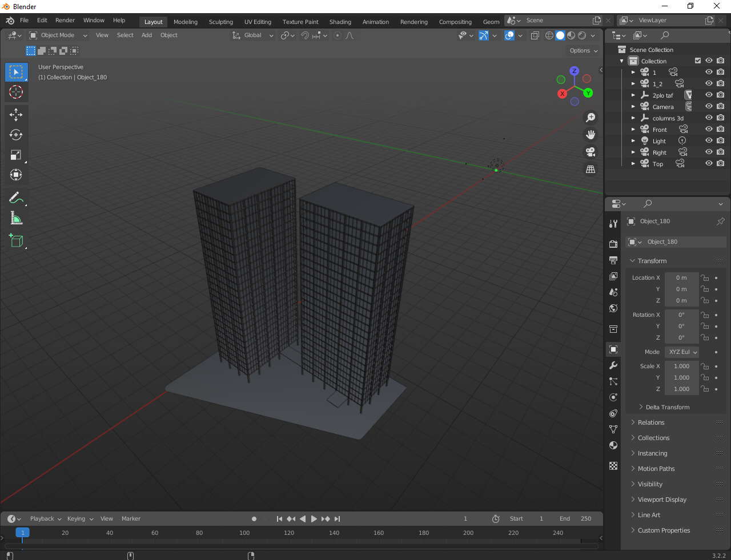Open the viewport Options dropdown

point(584,51)
